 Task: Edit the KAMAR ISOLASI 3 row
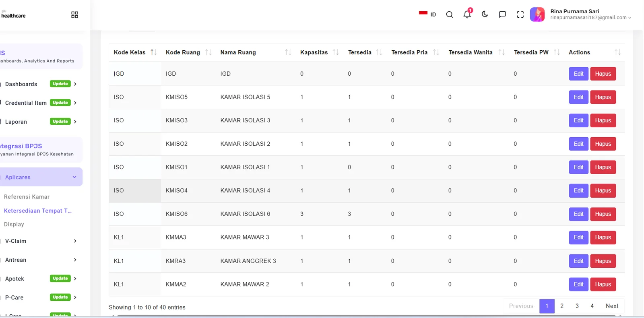578,120
